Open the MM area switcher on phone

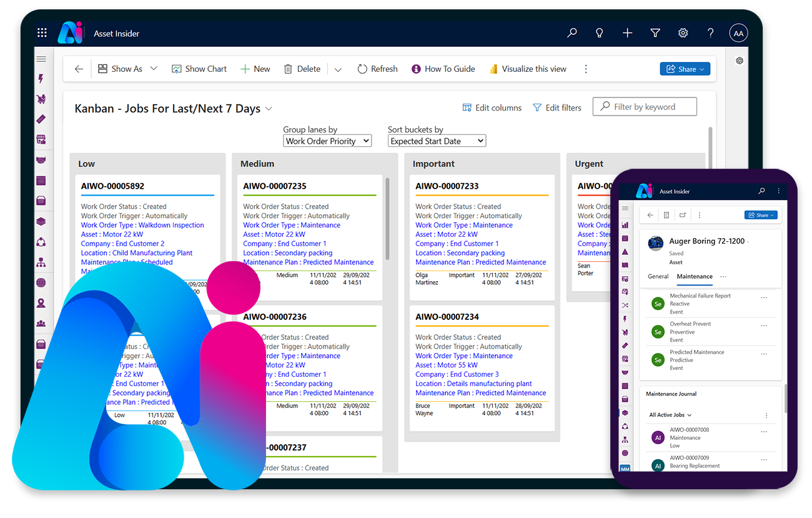pyautogui.click(x=625, y=469)
